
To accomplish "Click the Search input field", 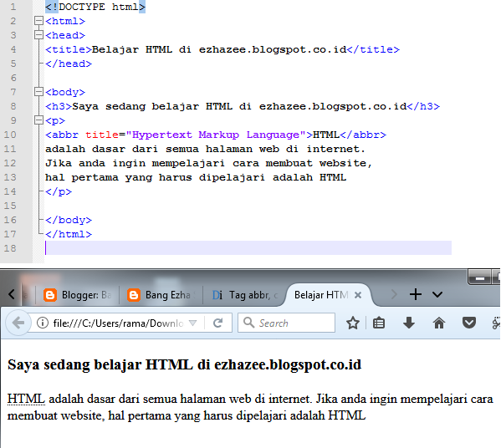I will (x=287, y=323).
